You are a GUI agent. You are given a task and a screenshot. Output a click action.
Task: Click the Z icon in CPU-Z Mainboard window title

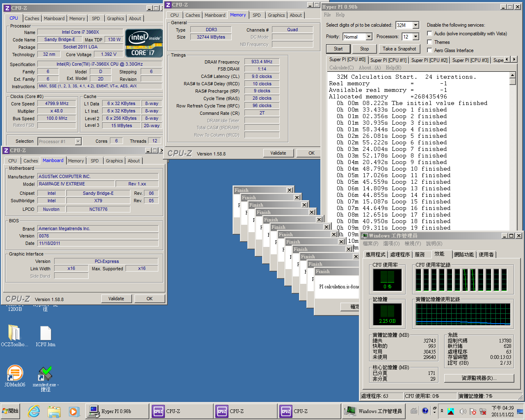(x=6, y=151)
